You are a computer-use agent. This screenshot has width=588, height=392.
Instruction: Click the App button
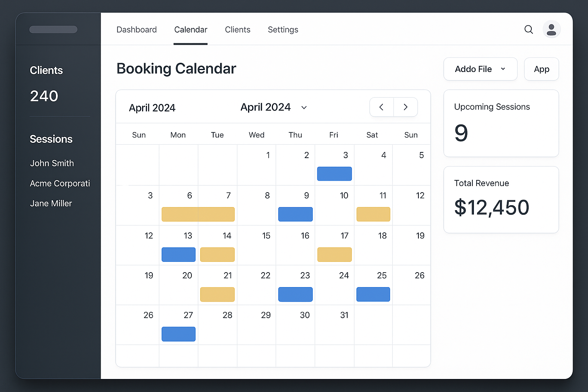pos(541,69)
